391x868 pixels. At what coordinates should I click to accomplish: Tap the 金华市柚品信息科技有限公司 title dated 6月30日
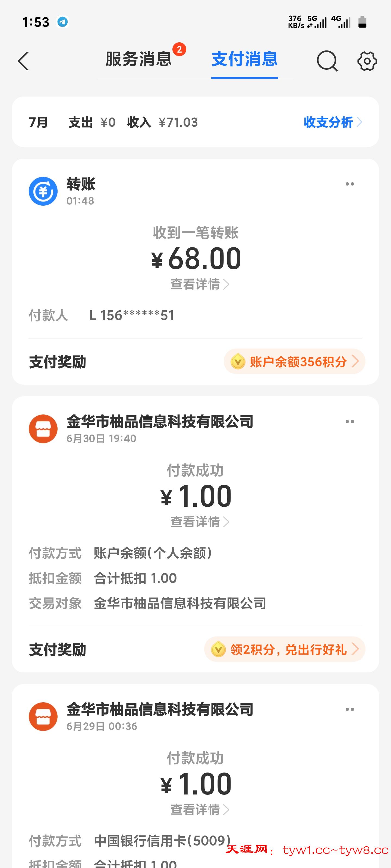coord(160,422)
